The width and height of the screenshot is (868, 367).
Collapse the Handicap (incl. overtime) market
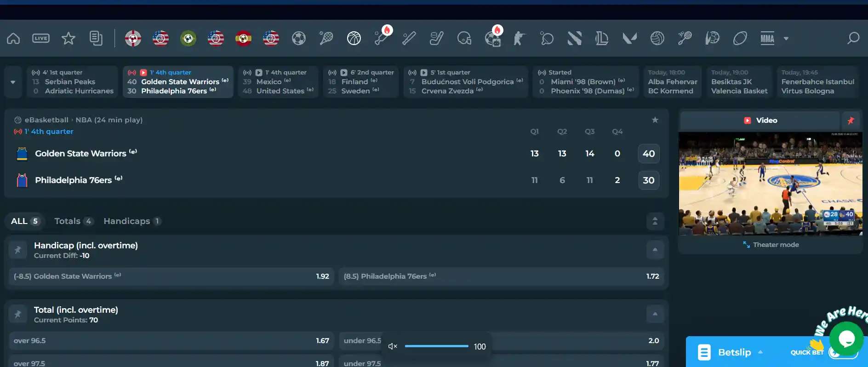[x=655, y=250]
